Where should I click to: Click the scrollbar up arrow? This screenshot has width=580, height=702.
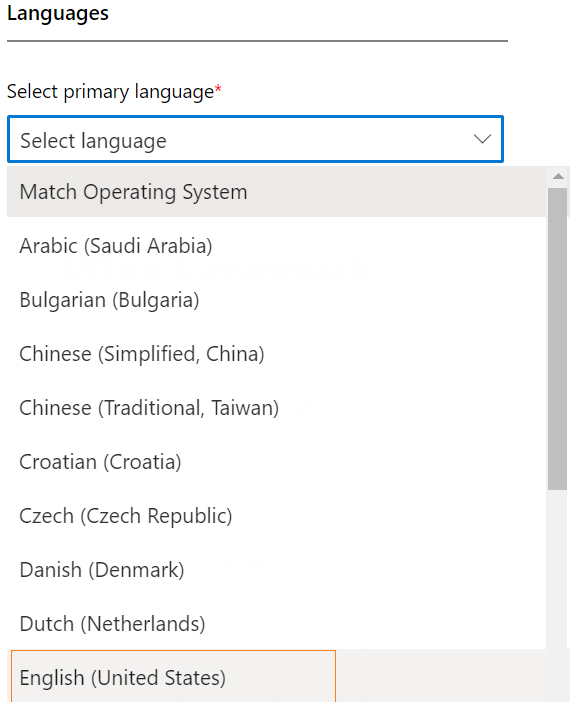(558, 176)
